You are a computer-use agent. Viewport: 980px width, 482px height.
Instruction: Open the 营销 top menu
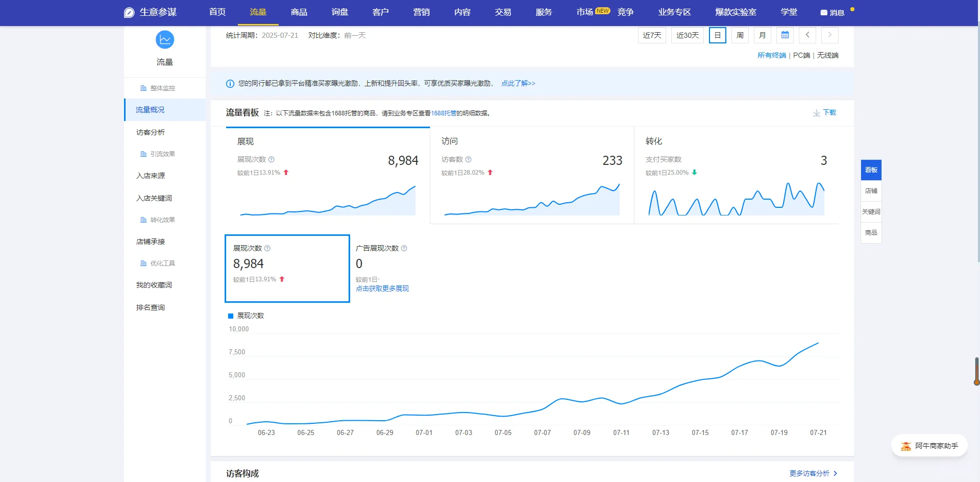tap(422, 12)
